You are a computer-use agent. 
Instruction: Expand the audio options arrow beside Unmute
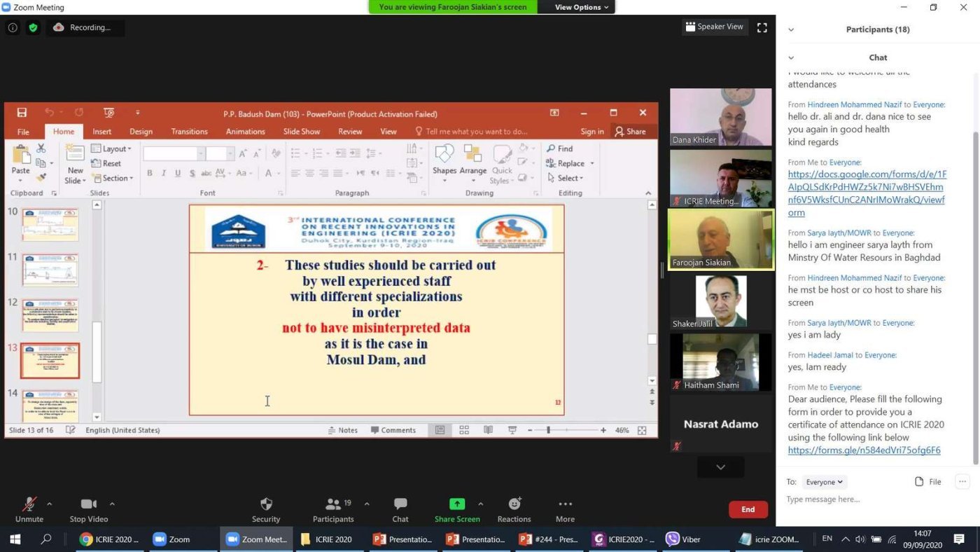tap(49, 504)
